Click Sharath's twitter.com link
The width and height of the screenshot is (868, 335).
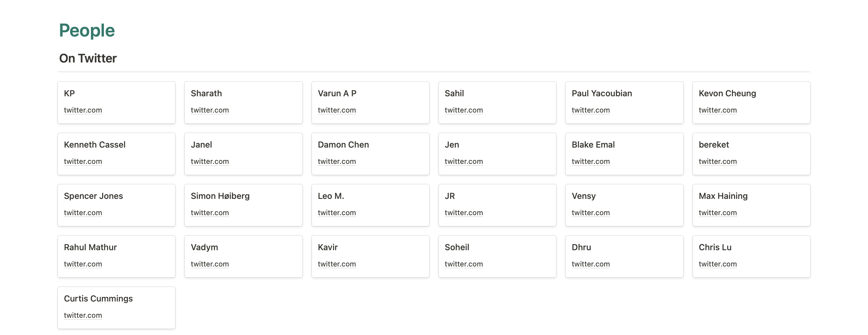point(209,110)
